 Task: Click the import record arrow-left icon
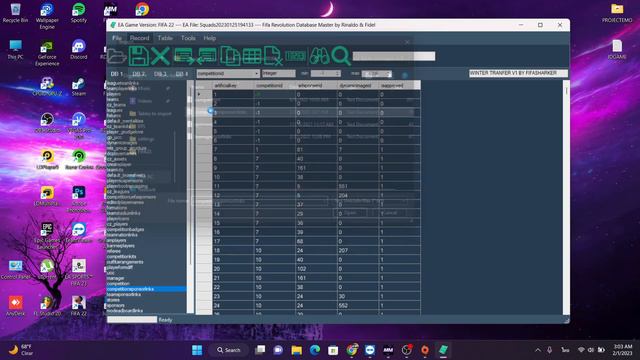point(207,56)
